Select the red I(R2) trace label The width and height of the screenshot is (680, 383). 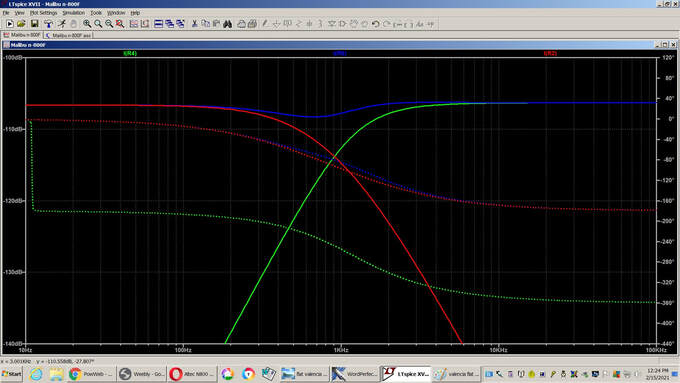click(x=550, y=53)
